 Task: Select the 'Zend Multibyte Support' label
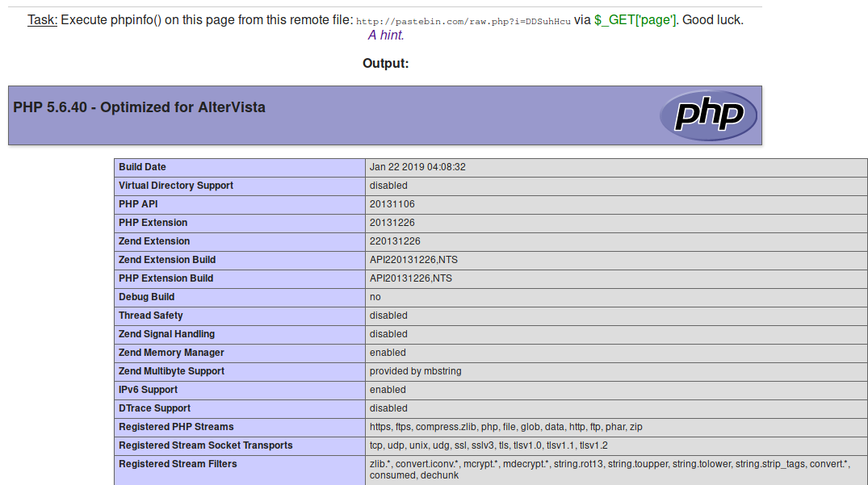(x=172, y=371)
